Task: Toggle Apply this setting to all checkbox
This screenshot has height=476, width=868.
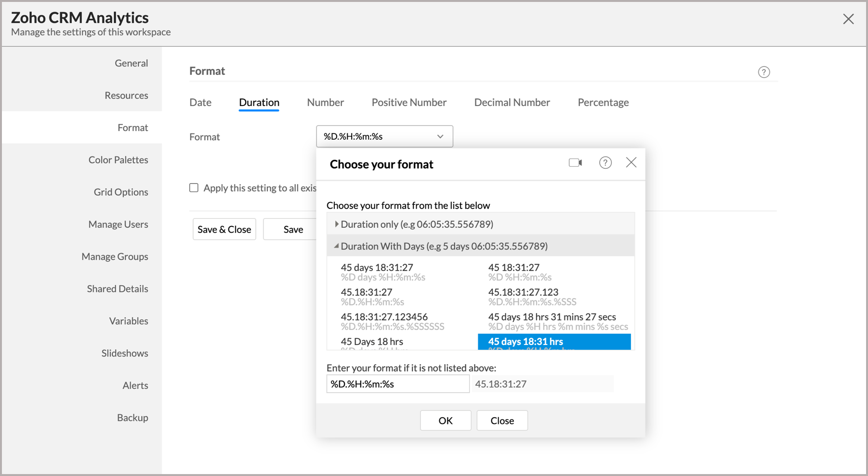Action: [194, 188]
